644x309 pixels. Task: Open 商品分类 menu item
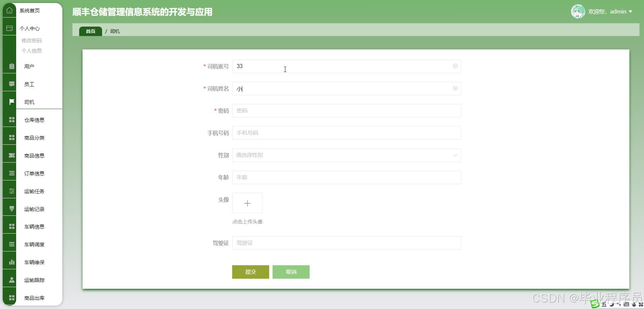click(34, 138)
